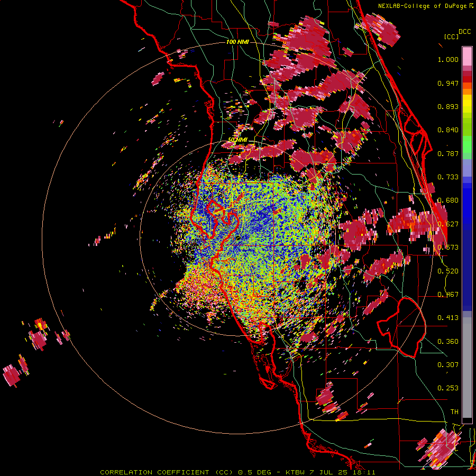Click the 0.893 scale value
Screen dimensions: 476x476
click(x=448, y=106)
